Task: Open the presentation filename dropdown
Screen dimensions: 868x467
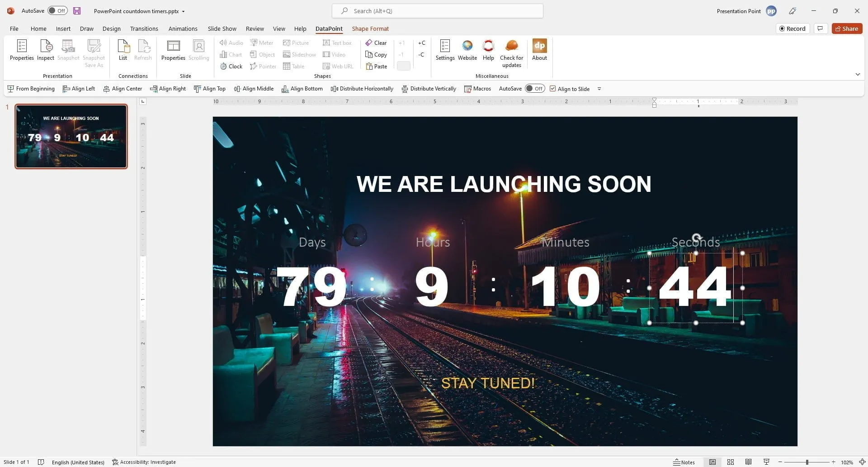Action: 183,11
